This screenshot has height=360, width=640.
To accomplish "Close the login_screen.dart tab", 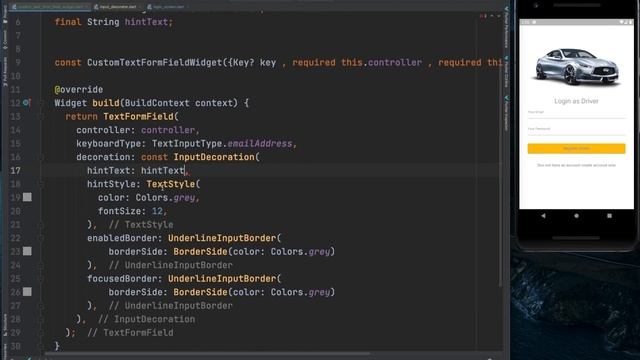I will click(188, 7).
